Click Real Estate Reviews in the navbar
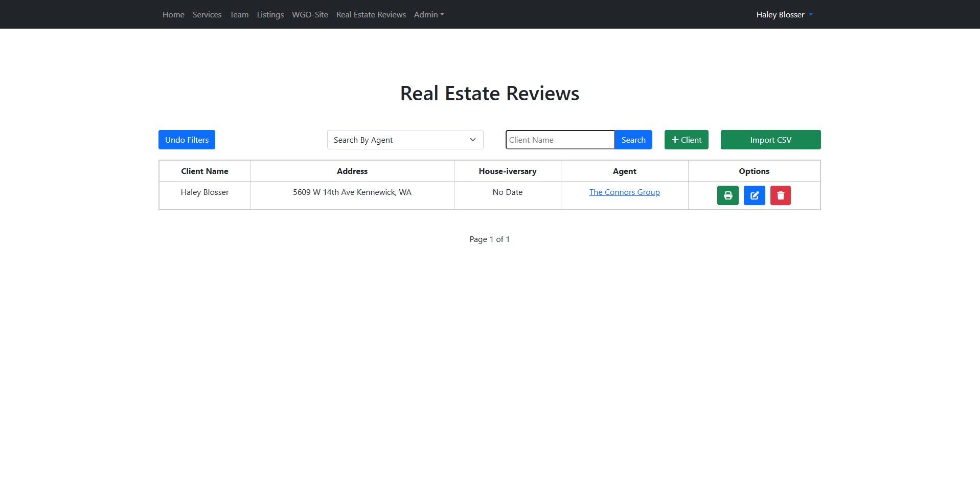This screenshot has width=980, height=487. pos(371,14)
